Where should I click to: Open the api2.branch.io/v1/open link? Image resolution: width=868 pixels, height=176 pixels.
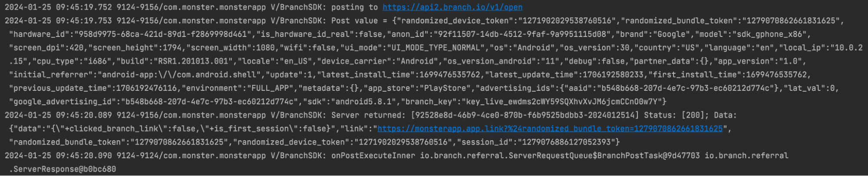pyautogui.click(x=452, y=7)
